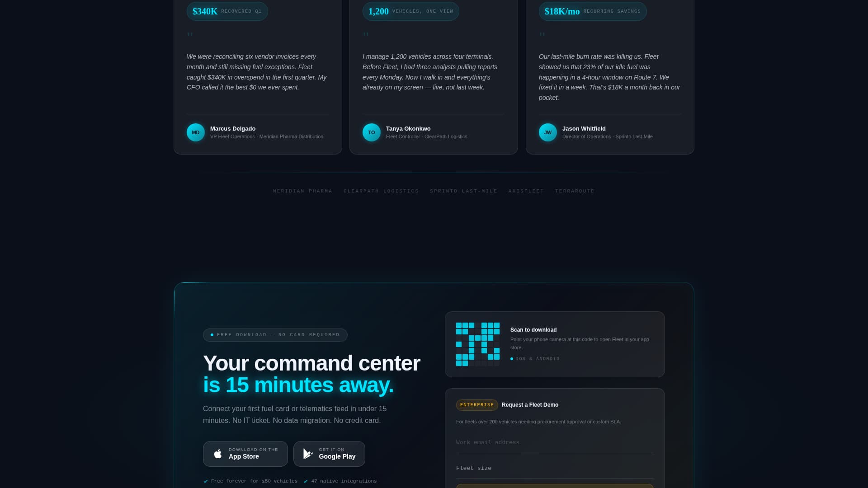Click the name Jason Whitfield
The width and height of the screenshot is (868, 488).
pos(584,129)
